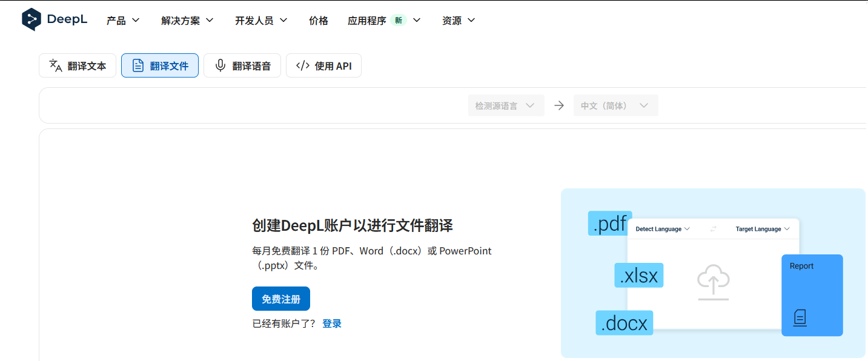Open the 解决方案 dropdown
Image resolution: width=868 pixels, height=361 pixels.
tap(187, 21)
